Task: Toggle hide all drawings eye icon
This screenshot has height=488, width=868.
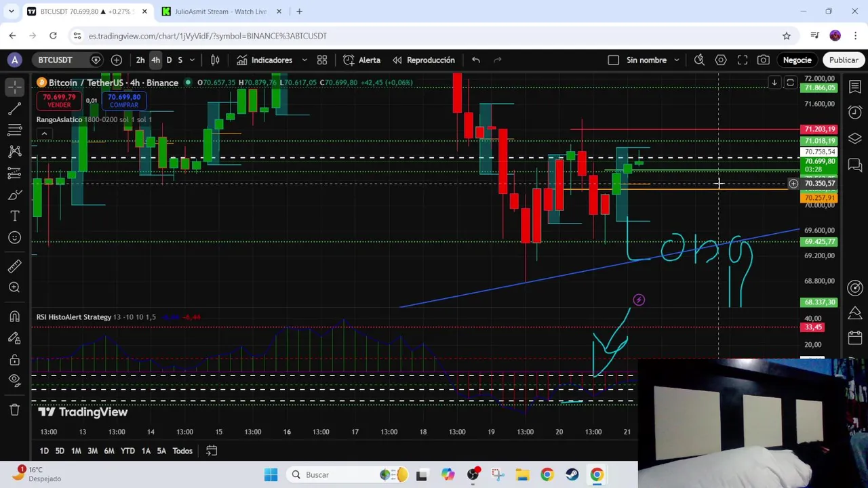Action: (x=14, y=381)
